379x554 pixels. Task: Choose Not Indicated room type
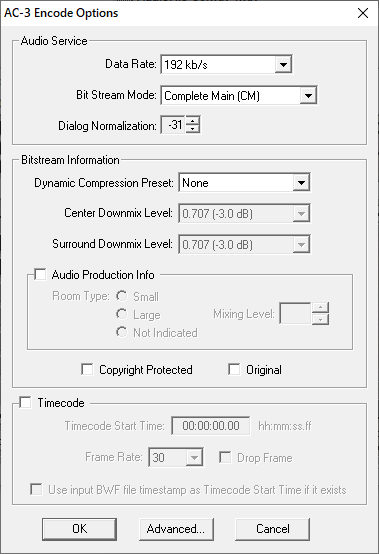click(x=122, y=332)
